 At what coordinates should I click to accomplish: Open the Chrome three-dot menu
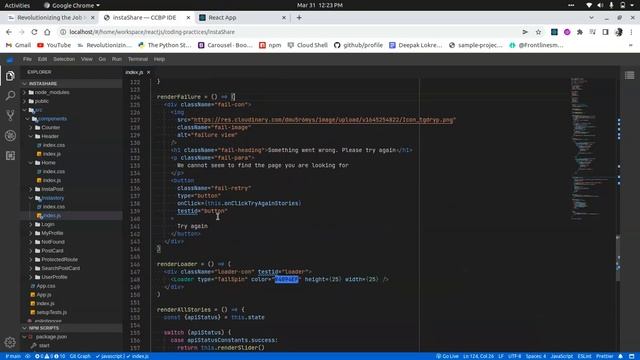(x=631, y=32)
